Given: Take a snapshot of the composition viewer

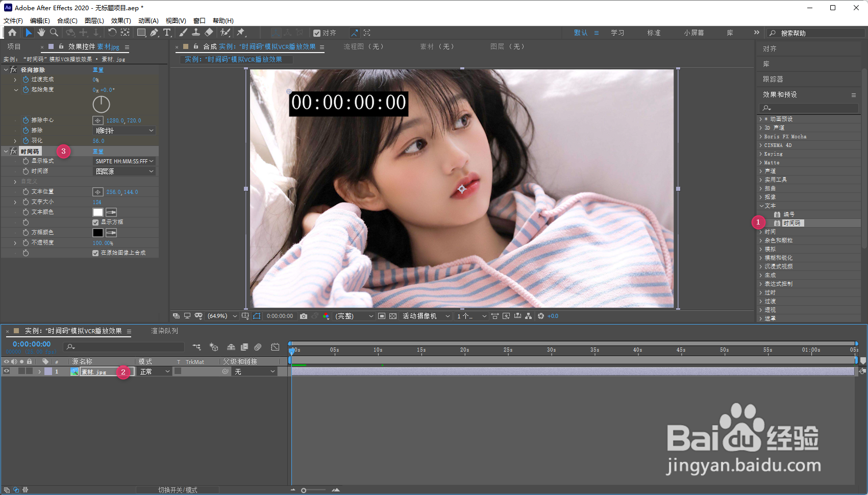Looking at the screenshot, I should 304,316.
